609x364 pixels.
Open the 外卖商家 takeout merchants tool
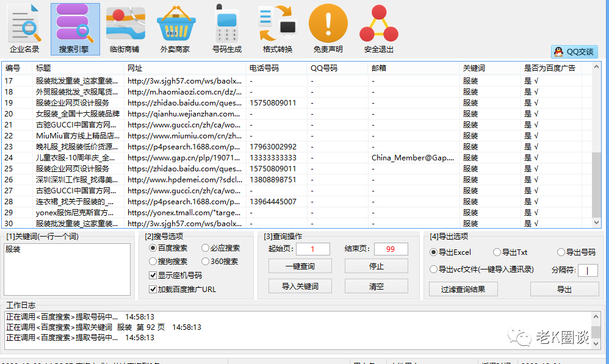click(x=176, y=24)
